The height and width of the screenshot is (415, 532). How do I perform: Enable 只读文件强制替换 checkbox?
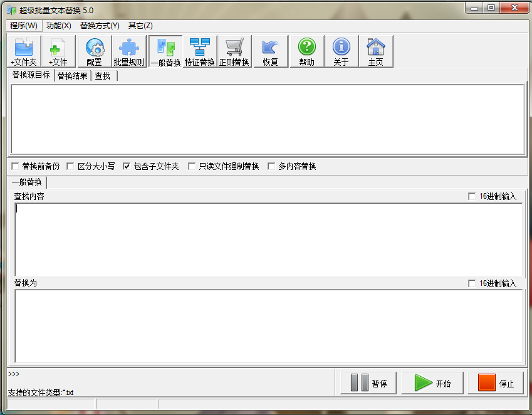[192, 166]
